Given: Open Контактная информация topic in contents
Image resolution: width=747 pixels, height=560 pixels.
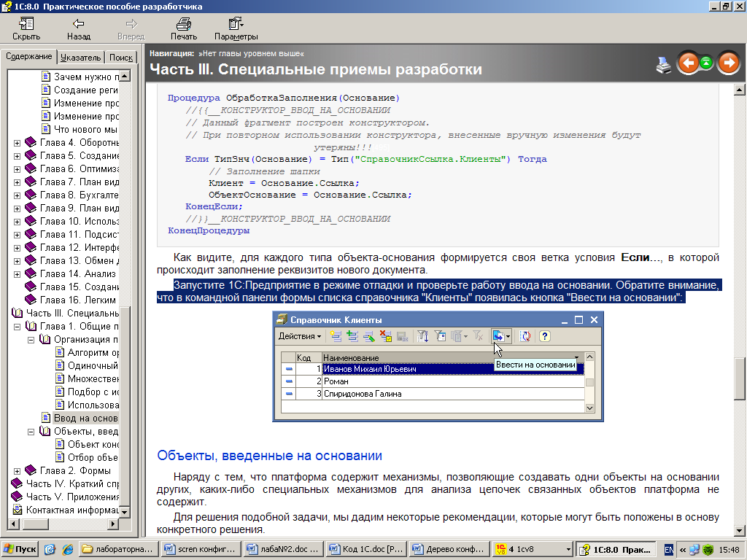Looking at the screenshot, I should coord(71,510).
